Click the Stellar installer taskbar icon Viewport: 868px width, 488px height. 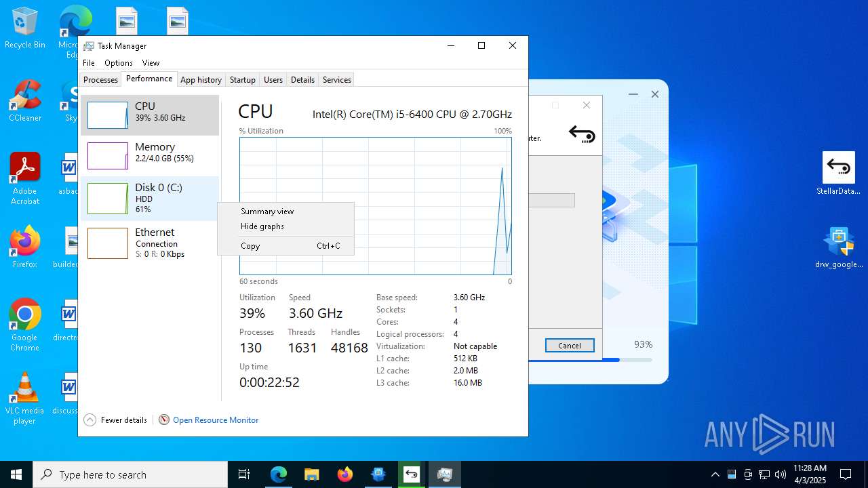click(x=411, y=474)
